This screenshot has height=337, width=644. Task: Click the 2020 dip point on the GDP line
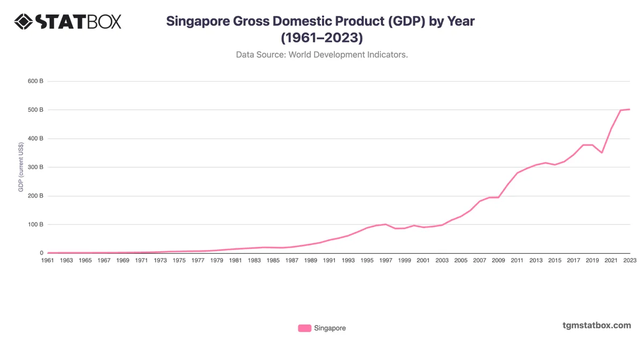(x=602, y=152)
